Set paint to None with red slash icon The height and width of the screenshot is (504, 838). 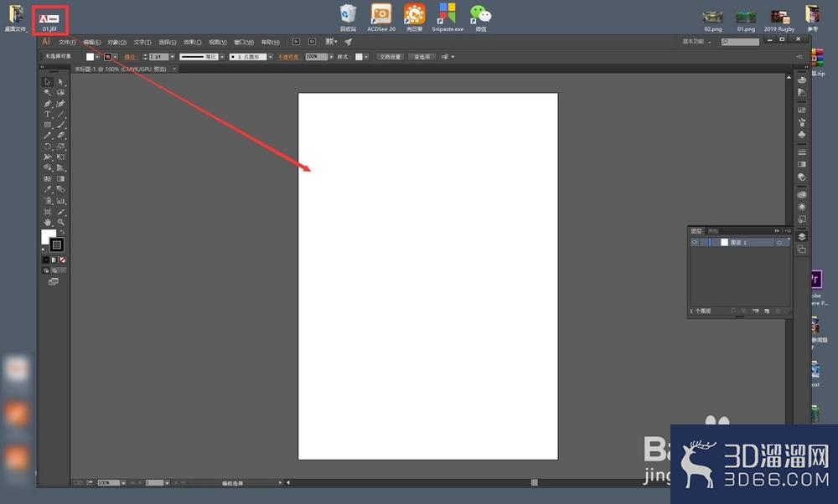(63, 260)
